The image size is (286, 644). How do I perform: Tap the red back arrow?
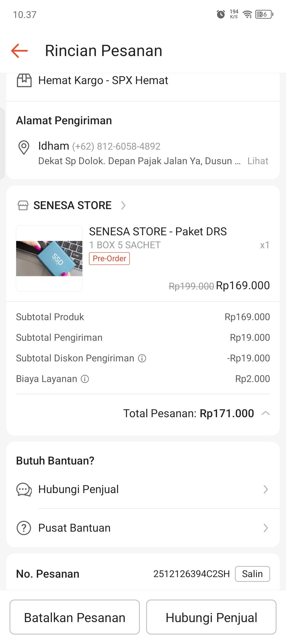pyautogui.click(x=20, y=50)
